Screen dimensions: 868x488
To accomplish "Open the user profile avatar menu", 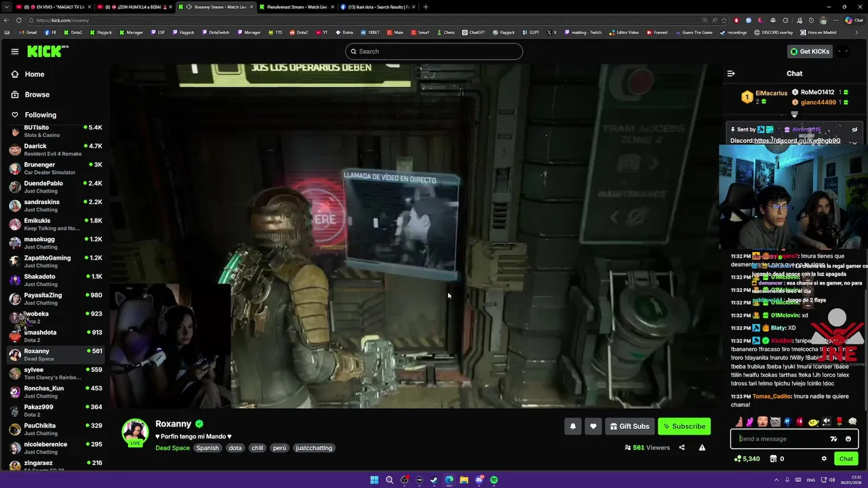I will tap(843, 52).
